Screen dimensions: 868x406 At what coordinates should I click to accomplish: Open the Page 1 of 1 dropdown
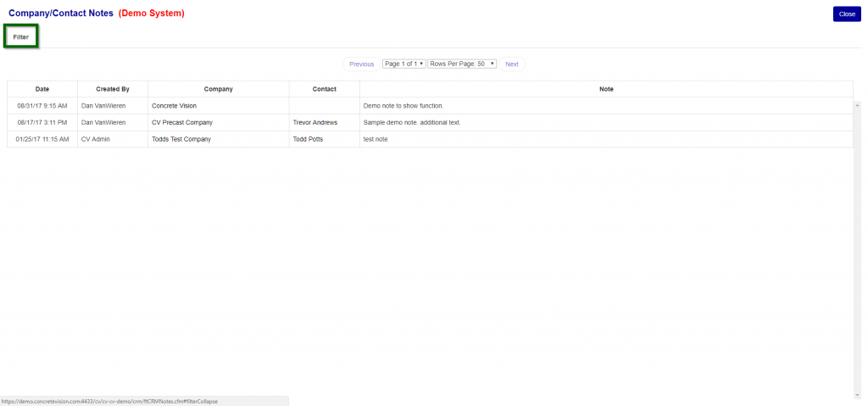(404, 64)
